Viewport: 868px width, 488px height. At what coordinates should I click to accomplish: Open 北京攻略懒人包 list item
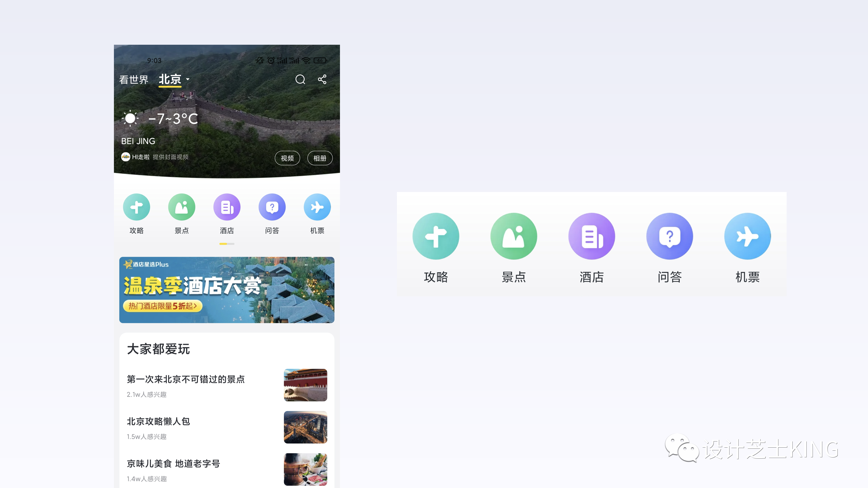(158, 421)
